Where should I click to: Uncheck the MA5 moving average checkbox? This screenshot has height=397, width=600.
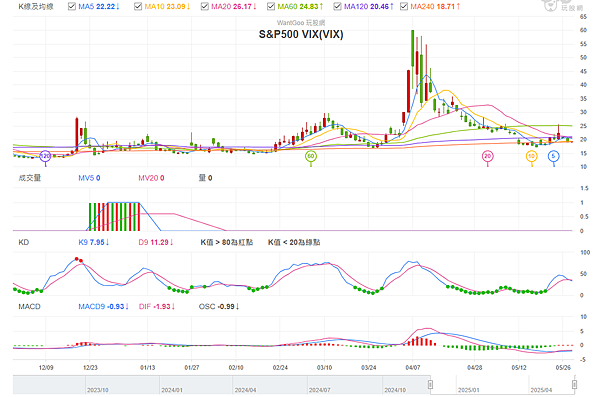coord(72,7)
